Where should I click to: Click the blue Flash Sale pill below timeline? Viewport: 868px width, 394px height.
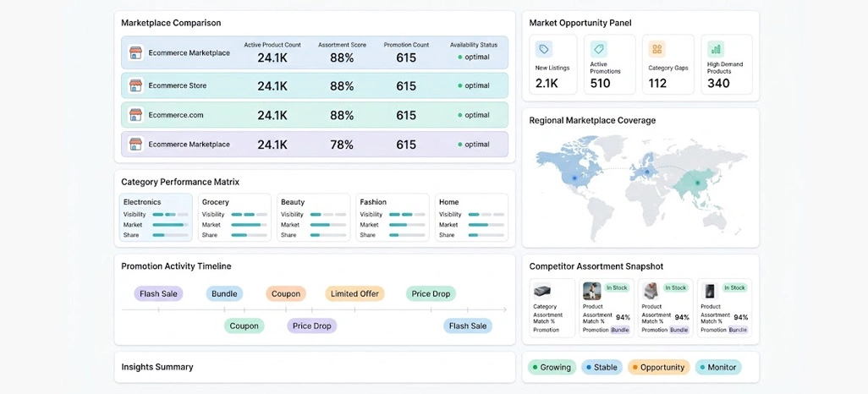coord(468,326)
